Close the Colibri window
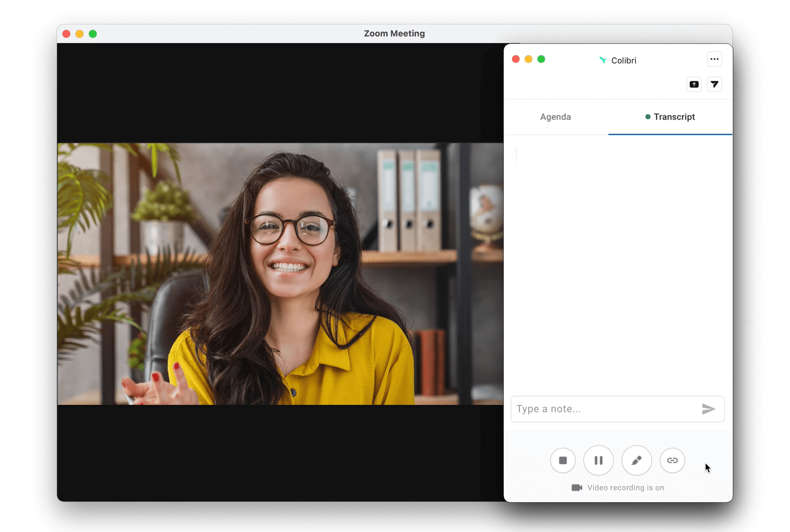 [515, 59]
